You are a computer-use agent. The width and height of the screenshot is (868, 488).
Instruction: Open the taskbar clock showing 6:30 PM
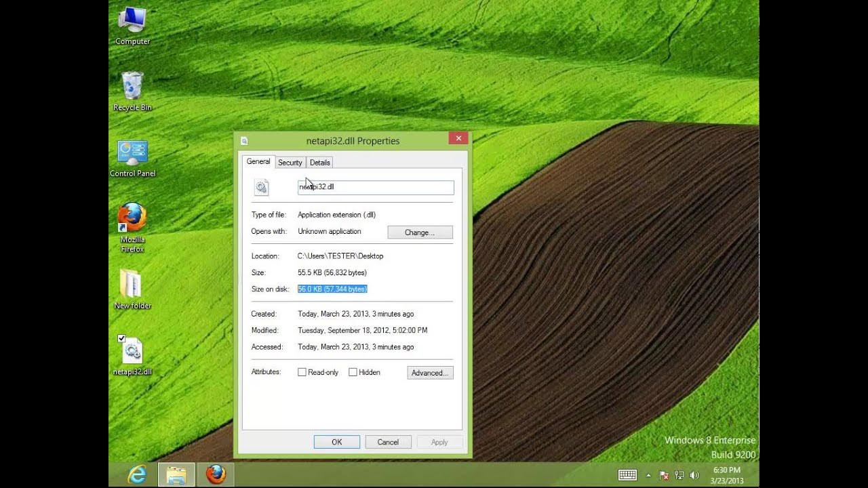click(726, 475)
